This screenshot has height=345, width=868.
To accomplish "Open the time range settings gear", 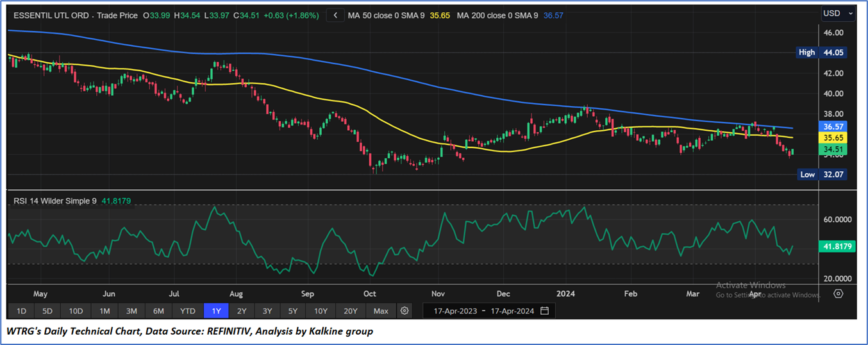I will click(405, 311).
